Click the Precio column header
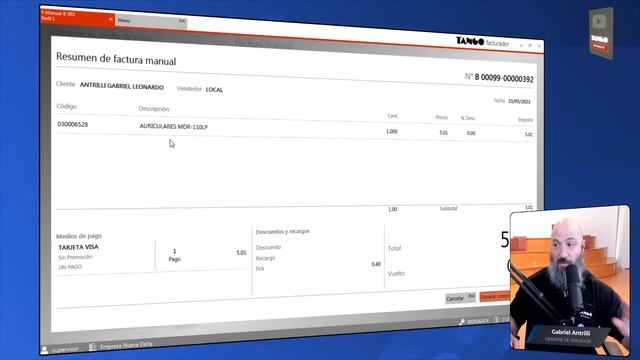This screenshot has height=360, width=640. [441, 117]
